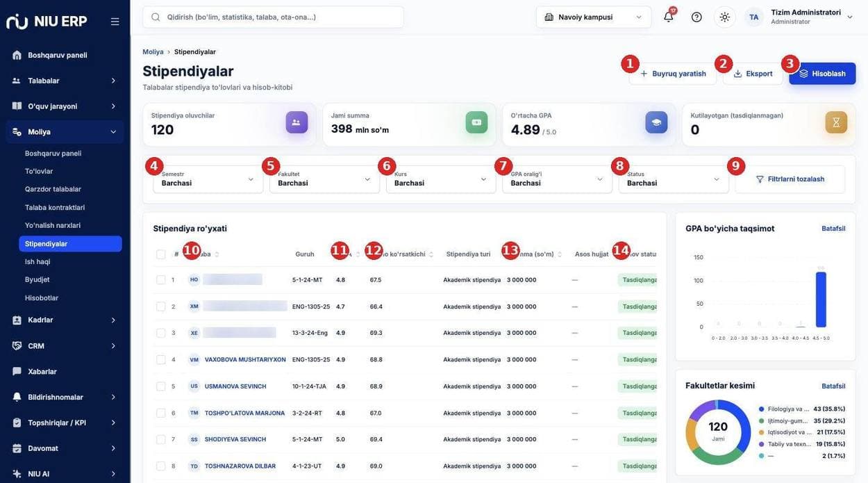
Task: Open the Status filter dropdown
Action: tap(674, 179)
